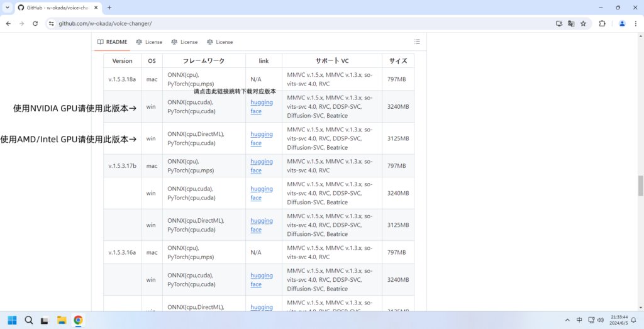
Task: Click the サポート VC column header
Action: coord(332,61)
